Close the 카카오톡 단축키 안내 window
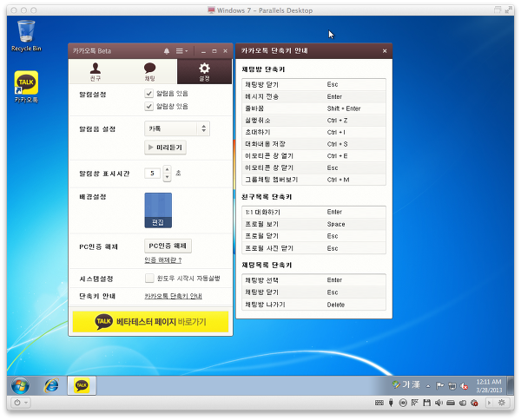This screenshot has width=521, height=420. click(x=385, y=51)
